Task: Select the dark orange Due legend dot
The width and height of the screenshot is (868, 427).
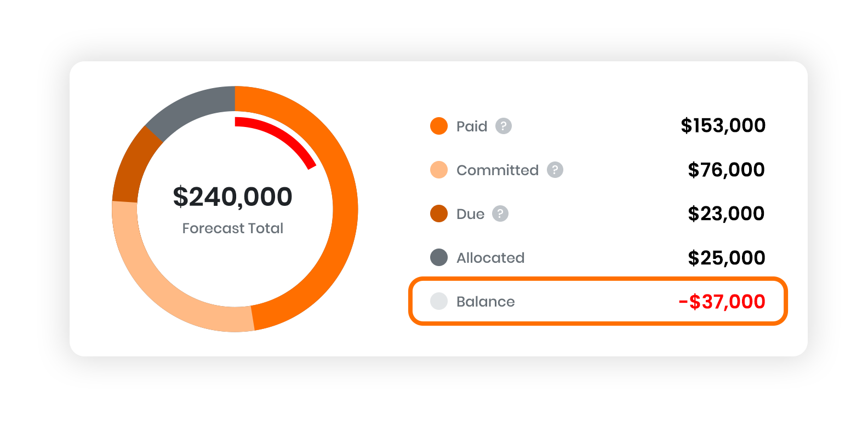Action: (439, 214)
